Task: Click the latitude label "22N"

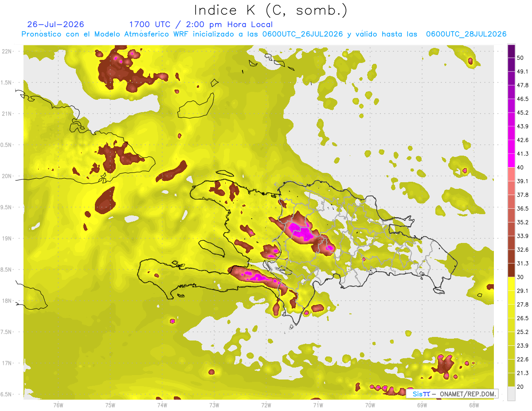Action: tap(7, 51)
